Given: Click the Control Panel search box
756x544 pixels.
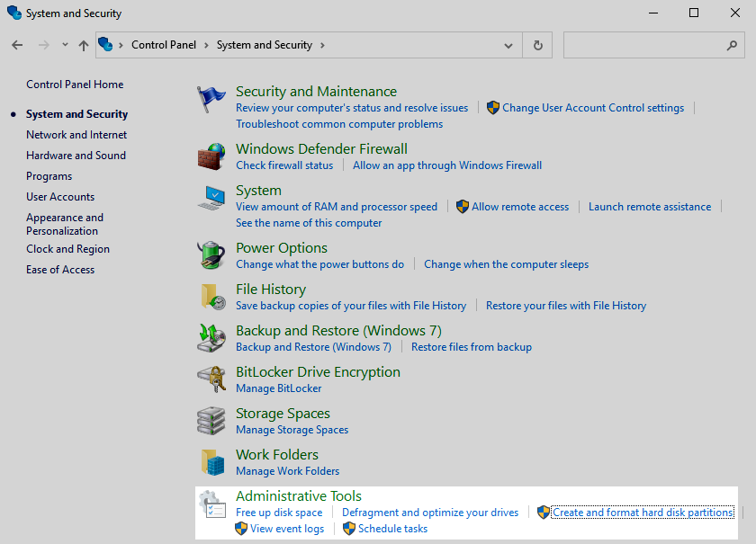Looking at the screenshot, I should [x=643, y=45].
